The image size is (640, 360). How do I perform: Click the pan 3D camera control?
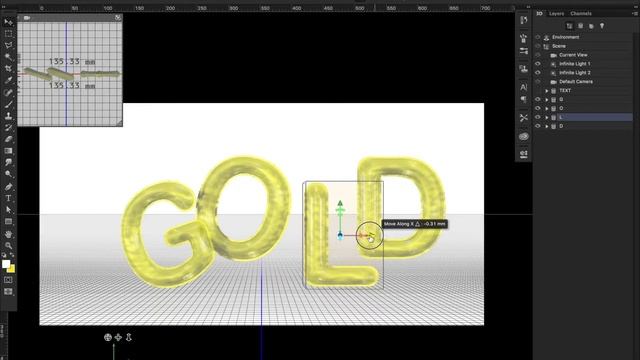click(x=118, y=337)
